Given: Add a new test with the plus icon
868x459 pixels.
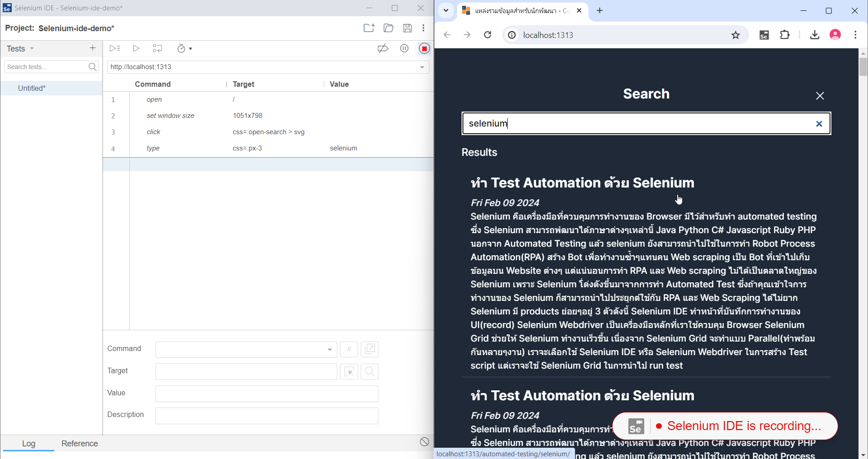Looking at the screenshot, I should coord(93,48).
